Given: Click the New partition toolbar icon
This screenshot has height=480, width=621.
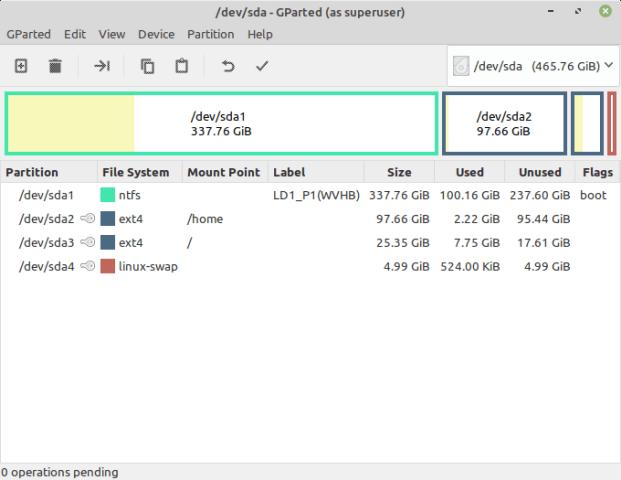Looking at the screenshot, I should pos(21,66).
